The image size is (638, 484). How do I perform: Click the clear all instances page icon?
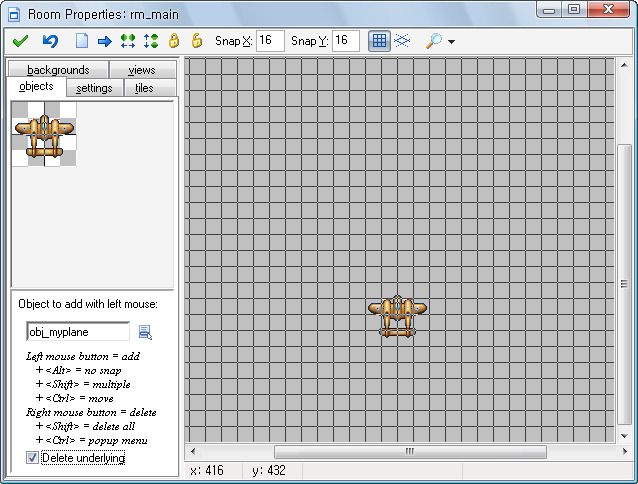pyautogui.click(x=82, y=41)
